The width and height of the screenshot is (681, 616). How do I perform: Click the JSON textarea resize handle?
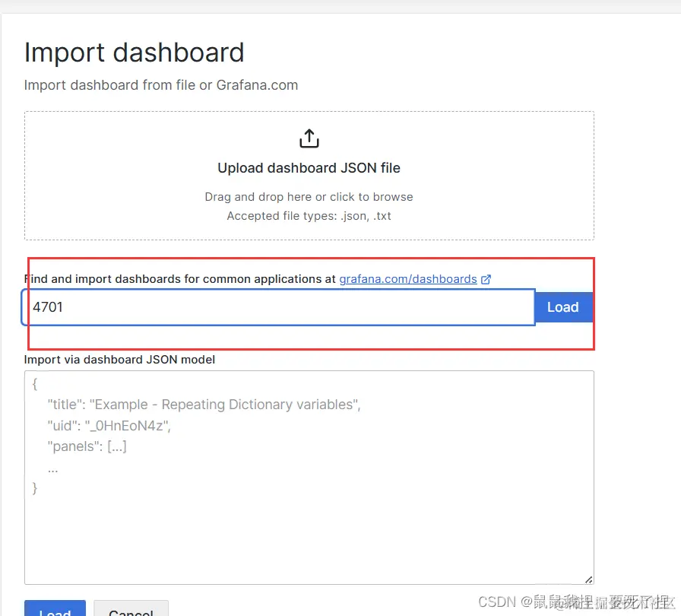click(588, 579)
